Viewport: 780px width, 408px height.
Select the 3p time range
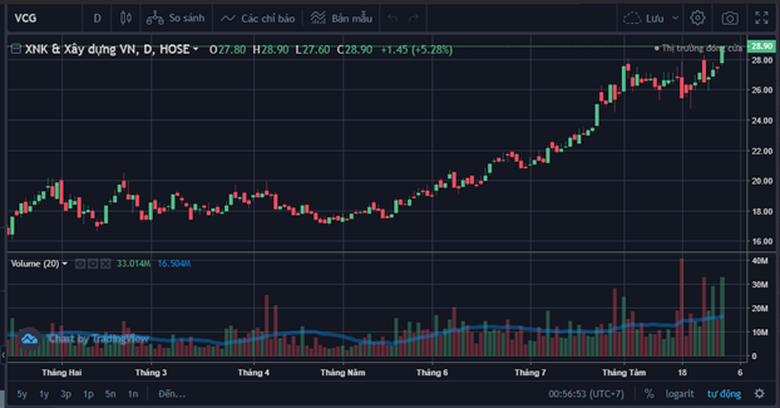66,394
